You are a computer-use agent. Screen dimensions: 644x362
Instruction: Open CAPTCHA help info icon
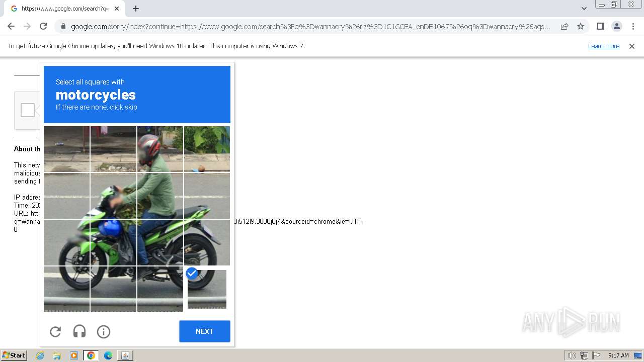pyautogui.click(x=104, y=331)
